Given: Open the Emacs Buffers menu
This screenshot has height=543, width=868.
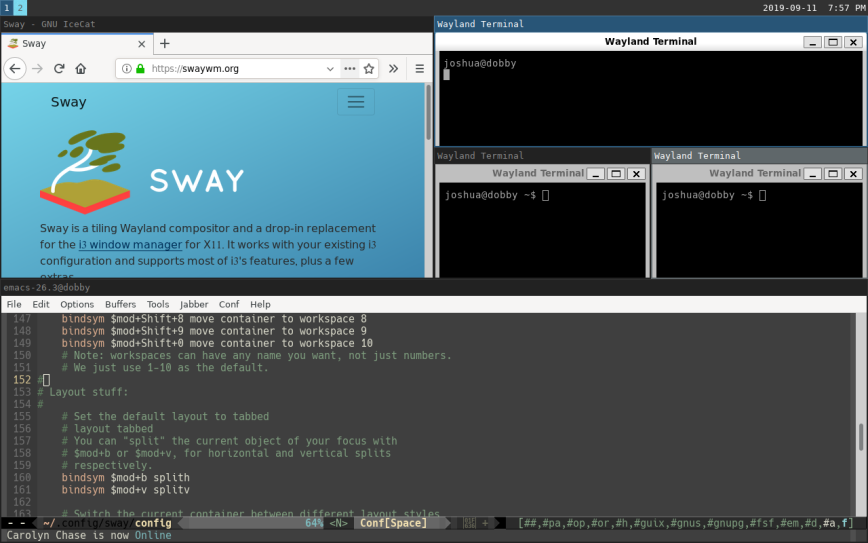Looking at the screenshot, I should 120,304.
